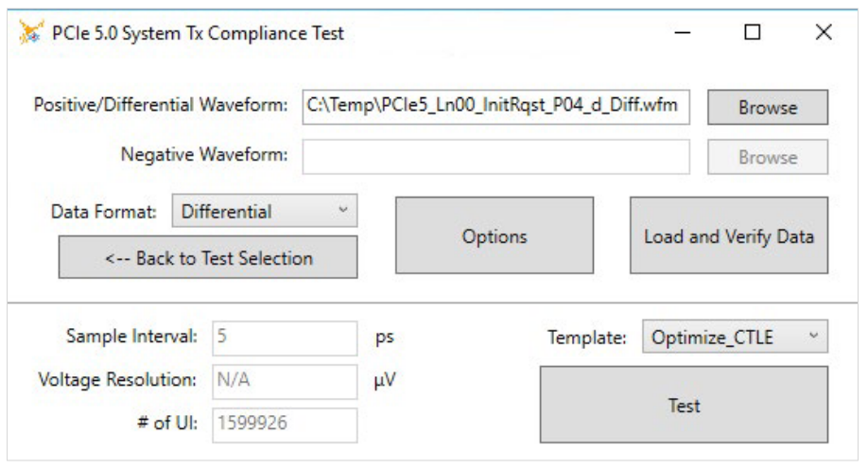This screenshot has height=468, width=868.
Task: Click the Data Format dropdown chevron arrow
Action: click(342, 211)
